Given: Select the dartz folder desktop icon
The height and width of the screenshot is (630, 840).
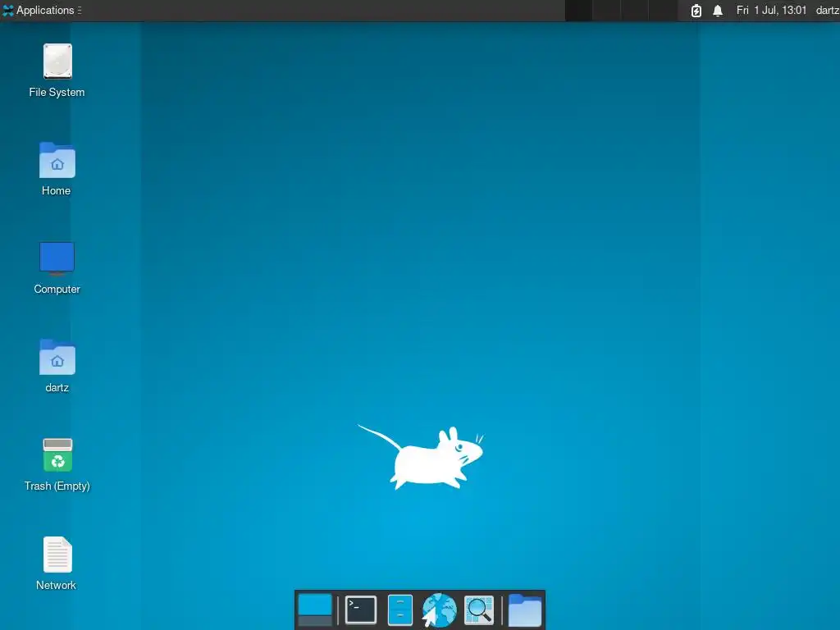Looking at the screenshot, I should (57, 357).
